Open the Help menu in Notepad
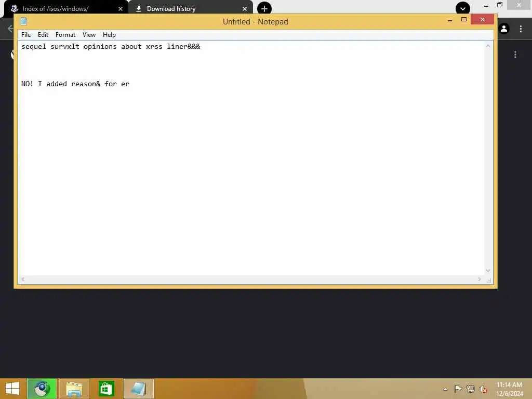The image size is (532, 399). (x=109, y=35)
